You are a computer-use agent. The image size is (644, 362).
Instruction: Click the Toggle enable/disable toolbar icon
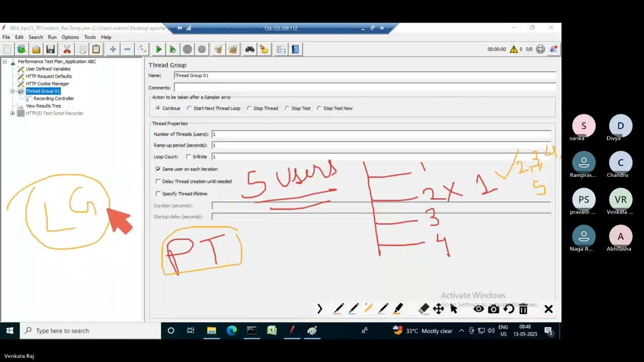click(142, 49)
